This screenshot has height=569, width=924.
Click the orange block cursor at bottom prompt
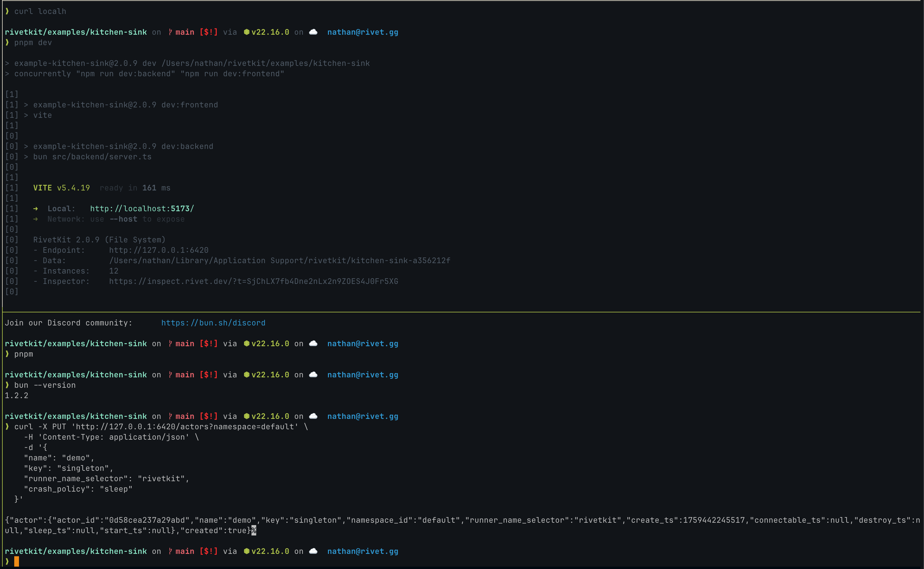17,562
